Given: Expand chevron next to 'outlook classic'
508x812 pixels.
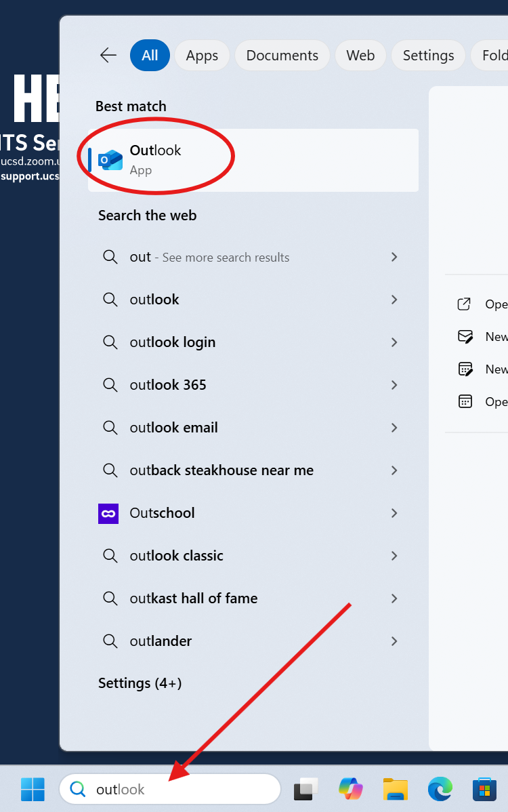Looking at the screenshot, I should tap(394, 556).
